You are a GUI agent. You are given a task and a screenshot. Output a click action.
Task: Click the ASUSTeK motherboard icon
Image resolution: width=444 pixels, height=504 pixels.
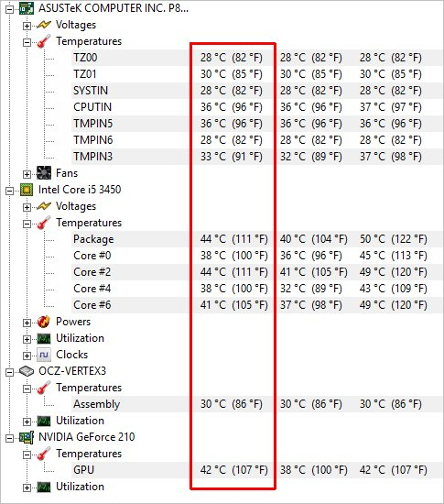coord(27,8)
